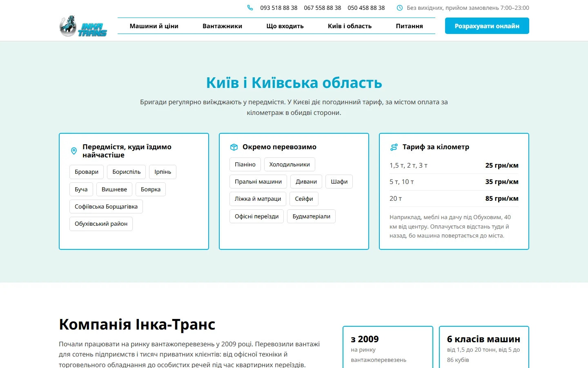
Task: Go to the Вантажники menu section
Action: [223, 26]
